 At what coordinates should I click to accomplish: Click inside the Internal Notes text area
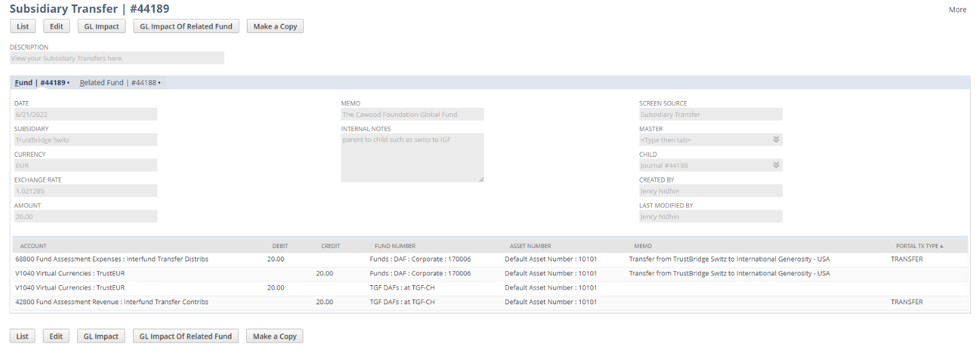[x=412, y=158]
